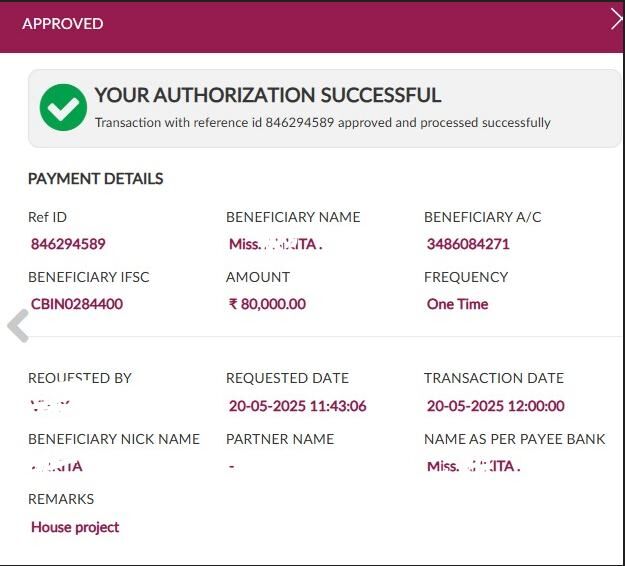This screenshot has width=625, height=566.
Task: Click the requested date 20-05-2025 11:43:06
Action: pos(297,406)
